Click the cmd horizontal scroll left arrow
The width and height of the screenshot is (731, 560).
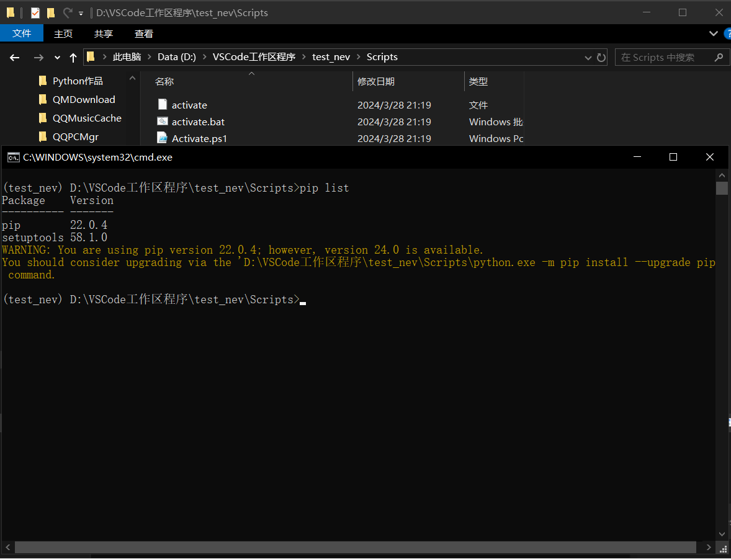click(7, 548)
